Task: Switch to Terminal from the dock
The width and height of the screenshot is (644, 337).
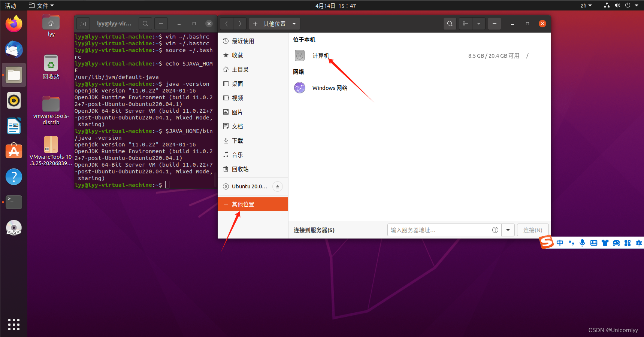Action: [x=14, y=202]
